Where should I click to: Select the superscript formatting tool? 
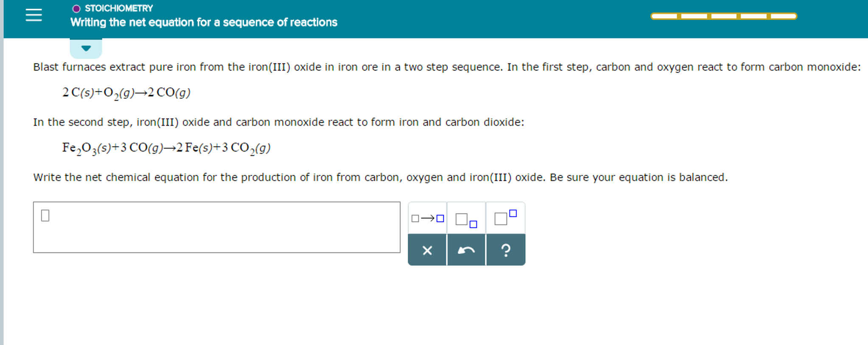coord(505,217)
